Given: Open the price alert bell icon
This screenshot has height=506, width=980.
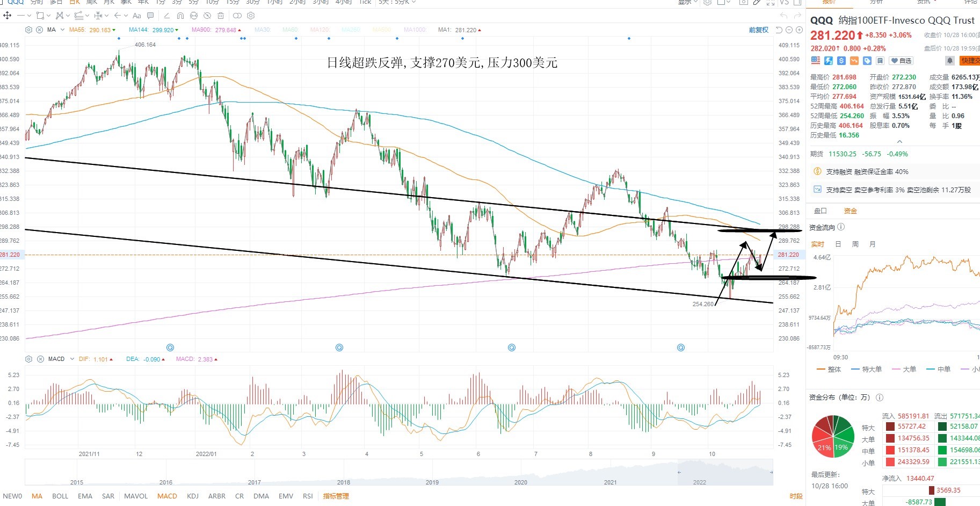Looking at the screenshot, I should pos(949,61).
